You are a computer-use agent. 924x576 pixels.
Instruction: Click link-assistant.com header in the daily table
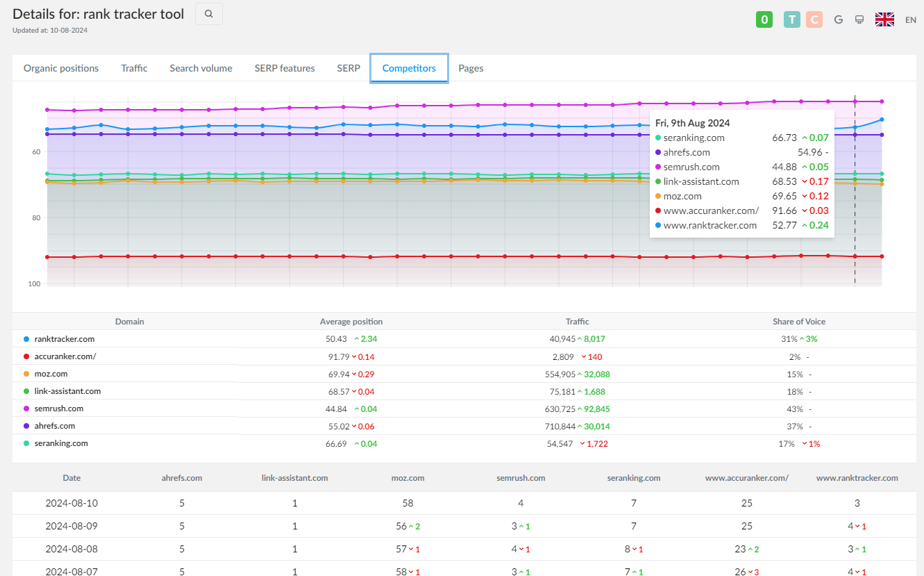click(x=295, y=478)
